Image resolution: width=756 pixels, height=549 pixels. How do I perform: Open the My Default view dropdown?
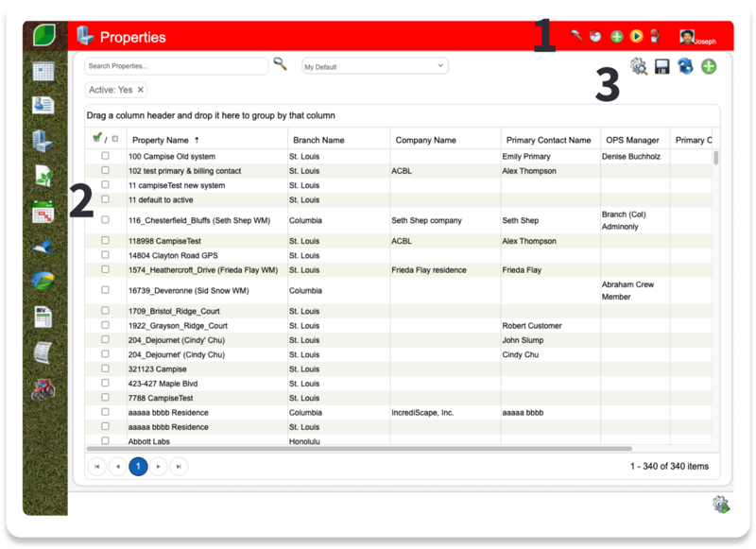(x=375, y=66)
